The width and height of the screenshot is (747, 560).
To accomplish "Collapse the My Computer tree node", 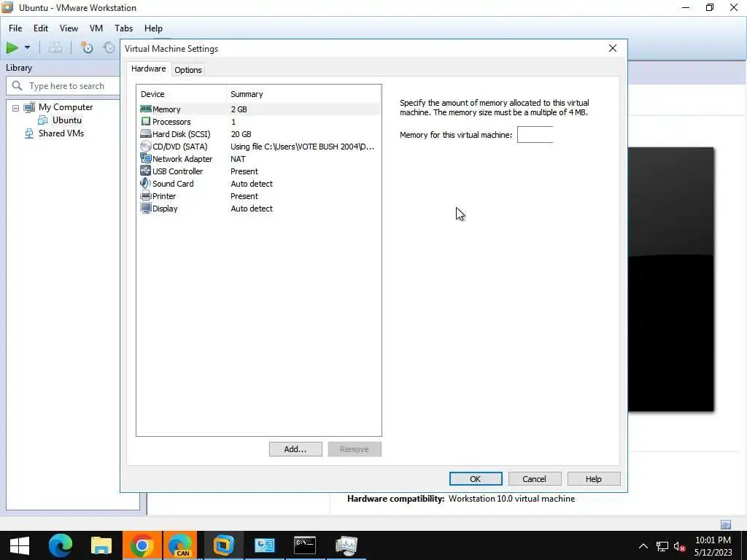I will click(16, 108).
